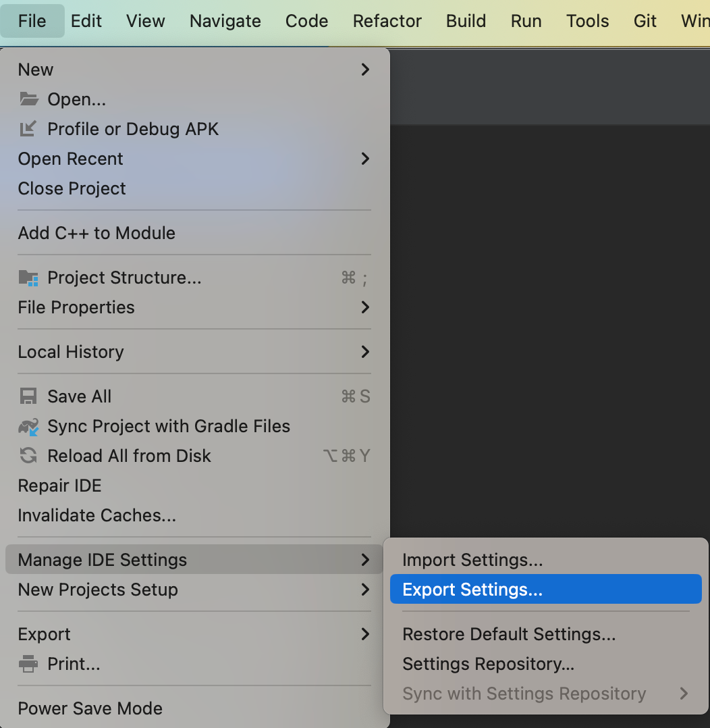Expand the File Properties submenu arrow

(365, 307)
